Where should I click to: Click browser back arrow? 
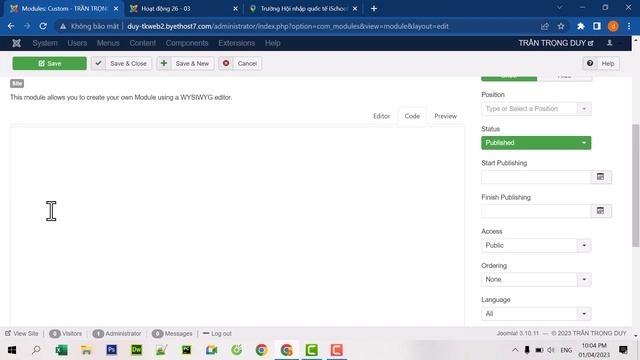click(11, 26)
